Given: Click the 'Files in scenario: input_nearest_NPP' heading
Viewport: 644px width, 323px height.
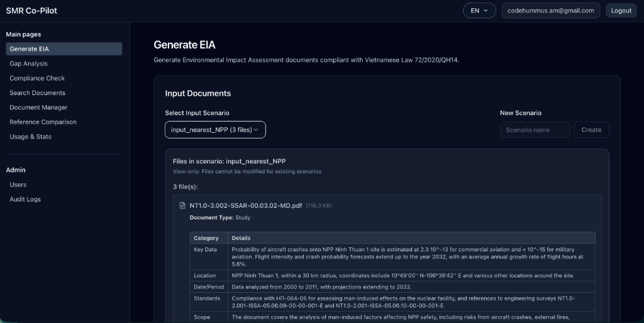Looking at the screenshot, I should pos(229,161).
